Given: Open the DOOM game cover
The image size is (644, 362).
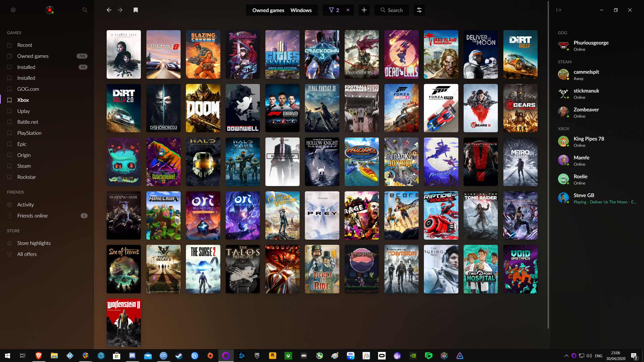Looking at the screenshot, I should tap(203, 108).
